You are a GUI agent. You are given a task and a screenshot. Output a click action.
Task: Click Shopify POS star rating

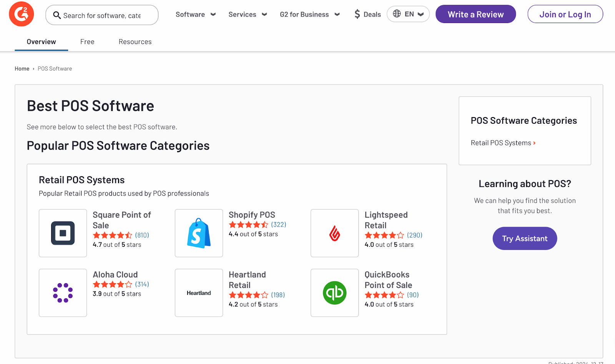point(248,224)
